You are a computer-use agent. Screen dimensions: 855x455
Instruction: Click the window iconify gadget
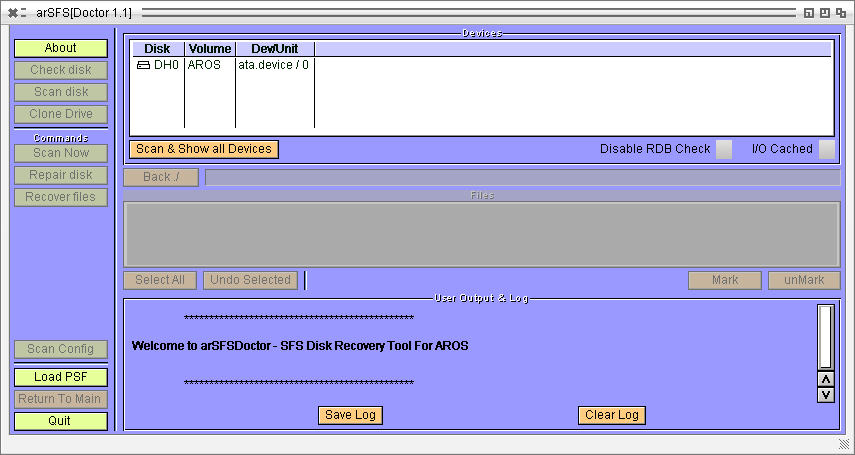809,13
